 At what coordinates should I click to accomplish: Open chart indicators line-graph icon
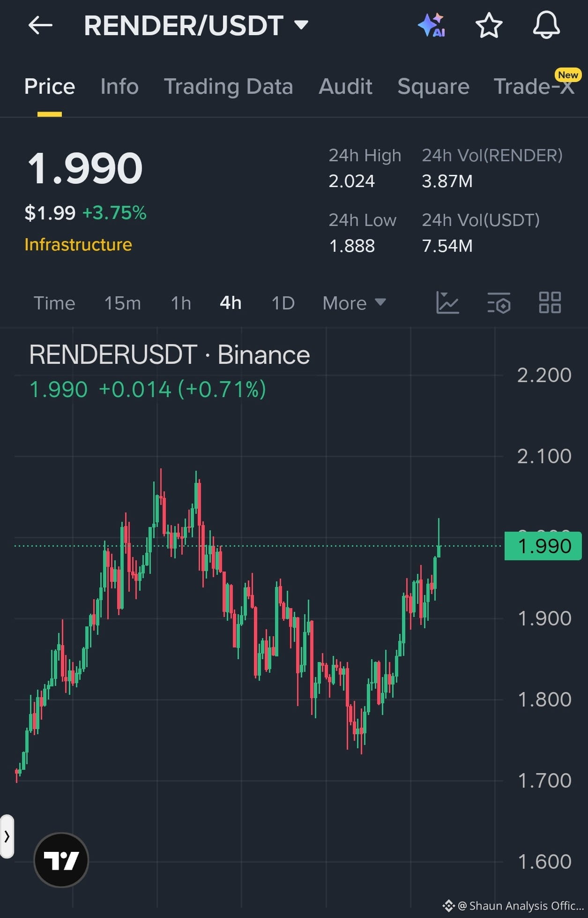pyautogui.click(x=447, y=302)
